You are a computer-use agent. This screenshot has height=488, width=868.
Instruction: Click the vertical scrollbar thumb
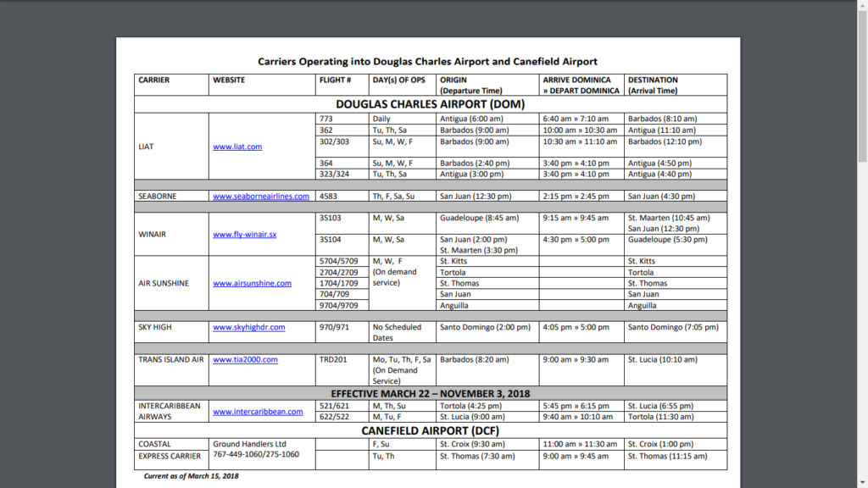tap(862, 86)
